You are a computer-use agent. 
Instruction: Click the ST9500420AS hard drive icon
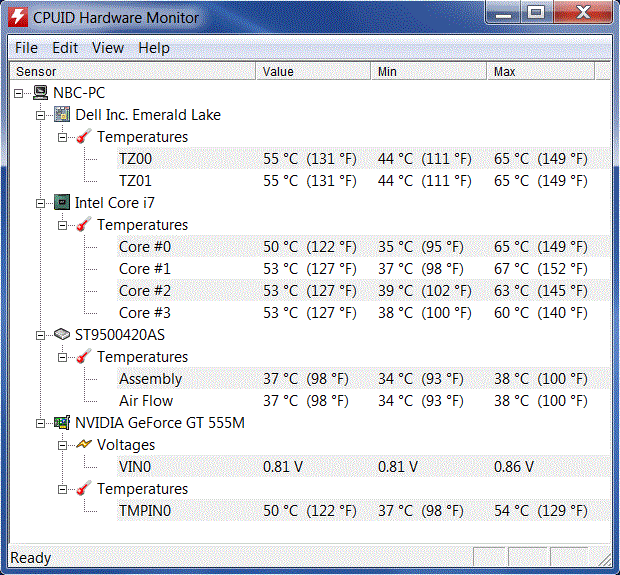tap(62, 334)
